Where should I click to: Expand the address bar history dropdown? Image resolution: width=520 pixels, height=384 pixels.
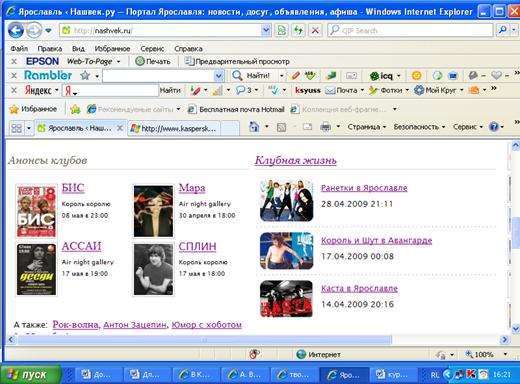tap(266, 30)
